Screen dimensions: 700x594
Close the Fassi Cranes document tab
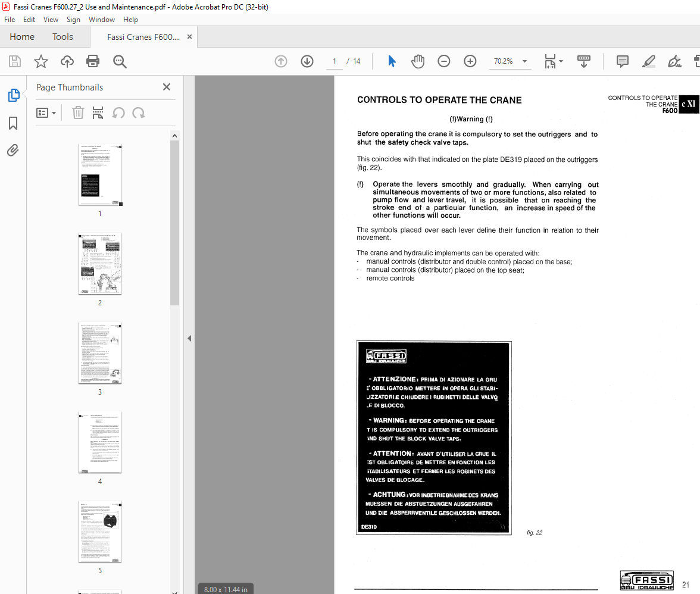tap(189, 36)
